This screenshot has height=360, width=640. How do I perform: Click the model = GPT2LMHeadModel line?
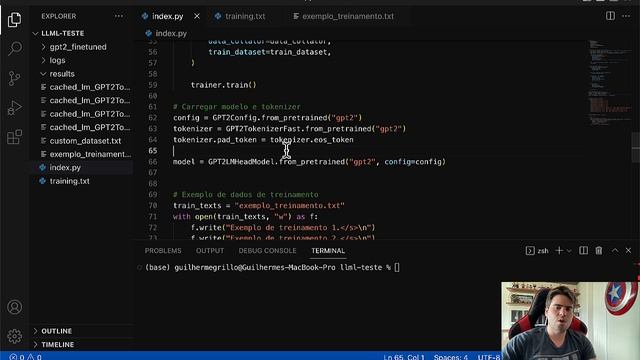pos(309,162)
